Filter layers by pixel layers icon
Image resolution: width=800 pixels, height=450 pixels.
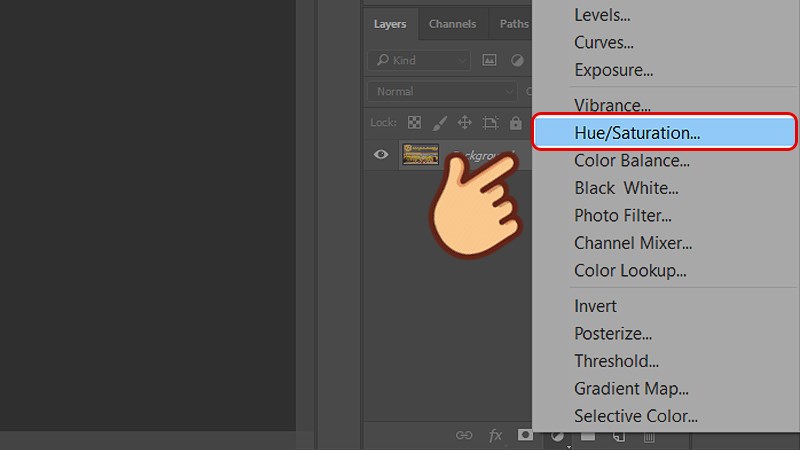tap(491, 60)
